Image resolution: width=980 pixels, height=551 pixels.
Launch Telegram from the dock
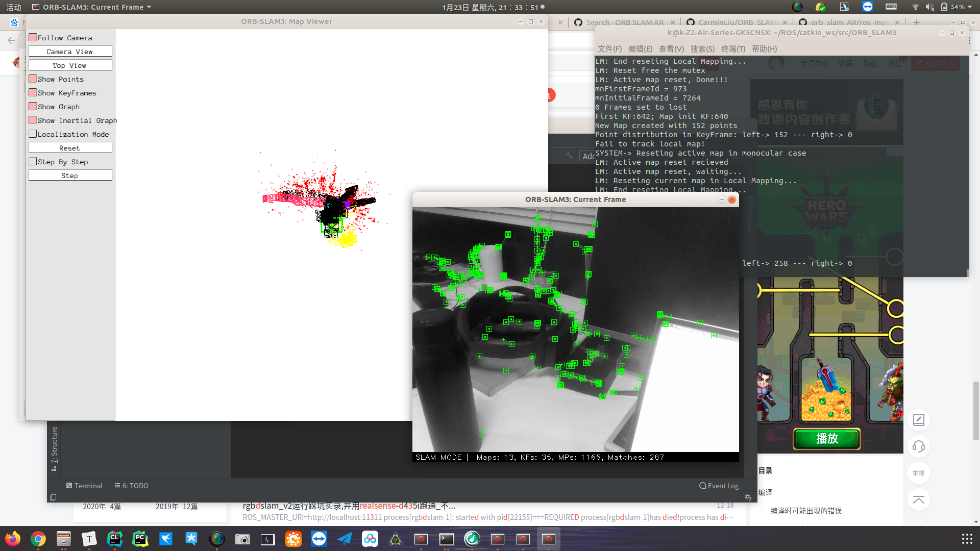point(345,539)
